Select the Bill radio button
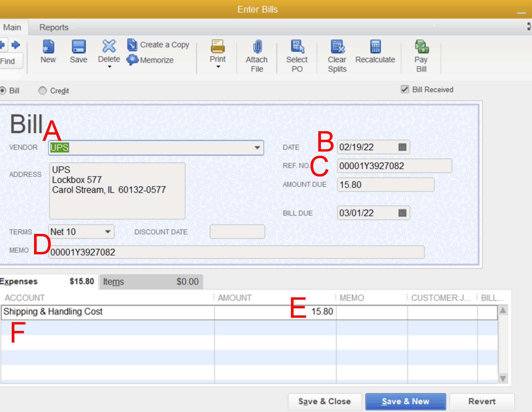The width and height of the screenshot is (532, 412). [3, 91]
